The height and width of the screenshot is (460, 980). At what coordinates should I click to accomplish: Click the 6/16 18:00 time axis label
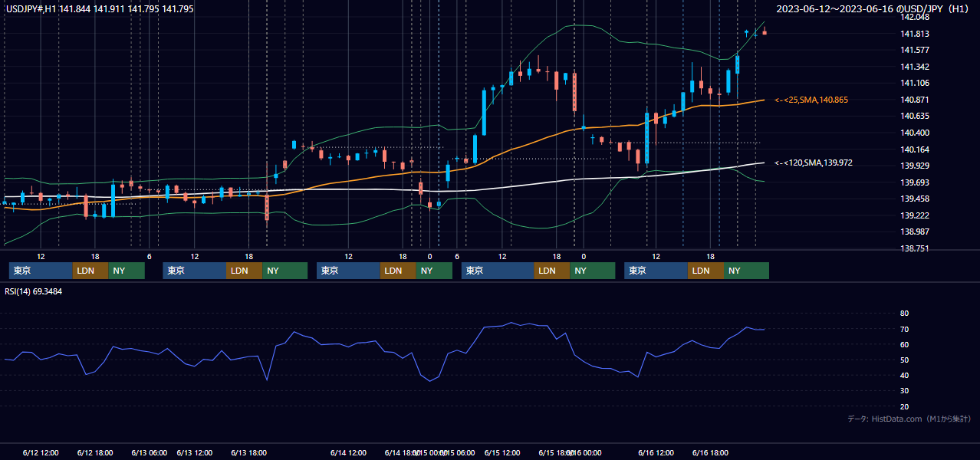tap(710, 452)
